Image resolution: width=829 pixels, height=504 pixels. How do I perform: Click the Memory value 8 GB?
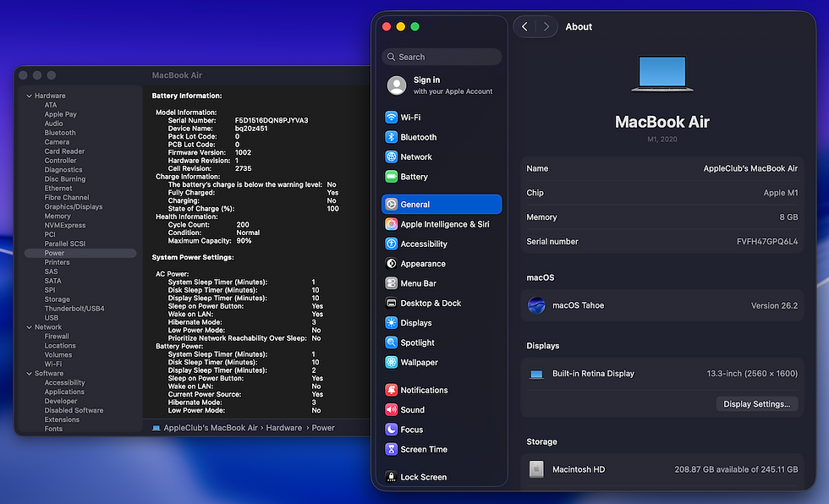click(788, 217)
